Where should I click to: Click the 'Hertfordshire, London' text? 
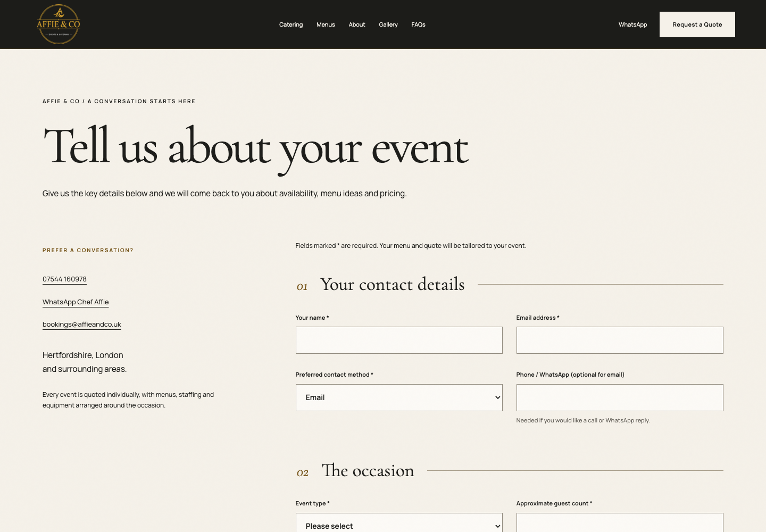pyautogui.click(x=83, y=355)
